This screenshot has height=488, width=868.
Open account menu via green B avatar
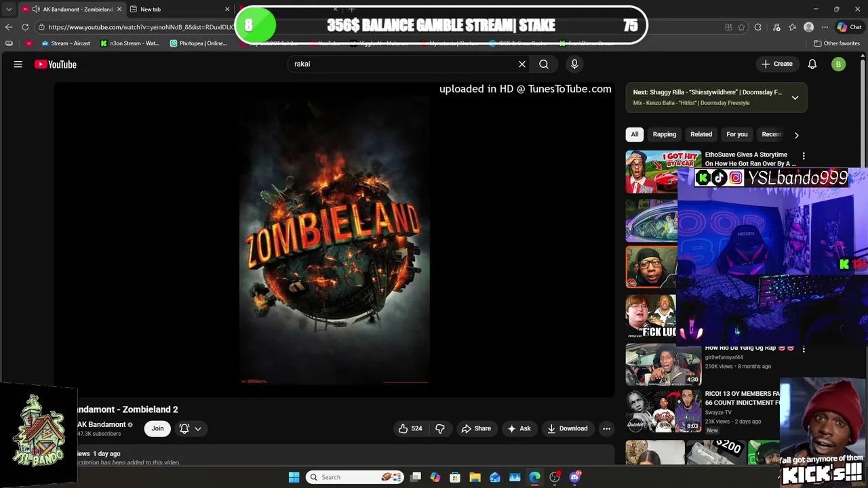click(x=839, y=64)
